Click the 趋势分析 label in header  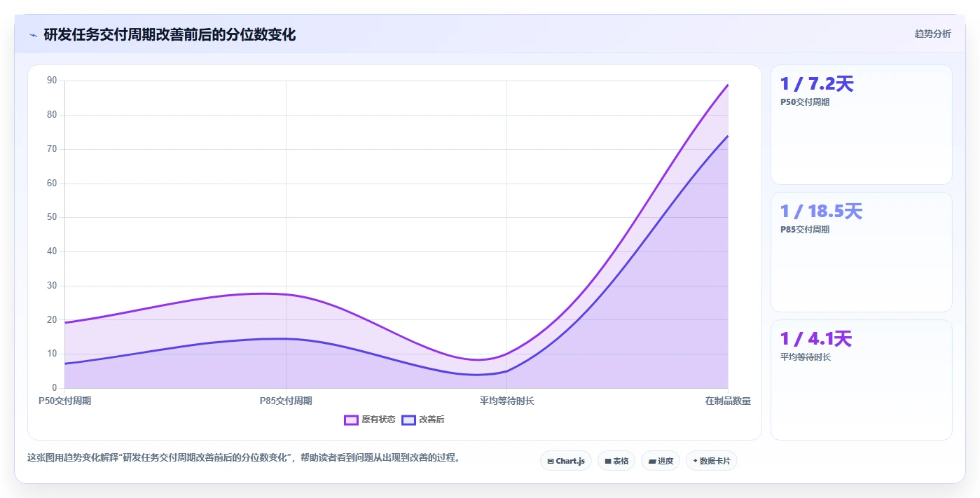pos(933,34)
